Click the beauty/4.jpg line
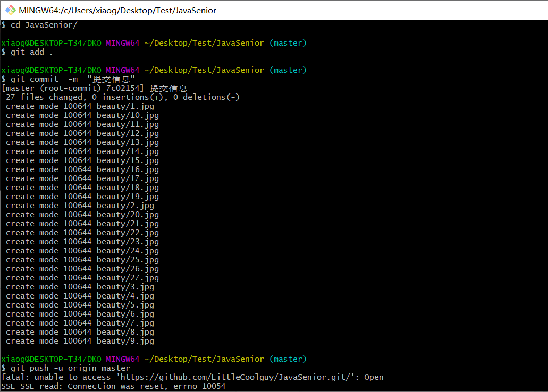548x392 pixels. (x=80, y=296)
